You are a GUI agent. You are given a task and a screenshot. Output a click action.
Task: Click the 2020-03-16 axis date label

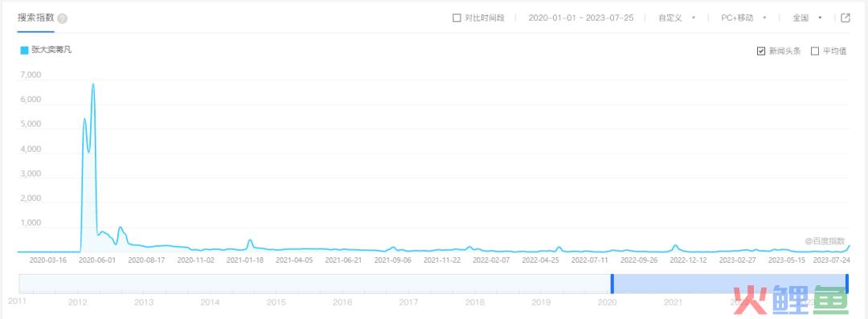[x=47, y=260]
